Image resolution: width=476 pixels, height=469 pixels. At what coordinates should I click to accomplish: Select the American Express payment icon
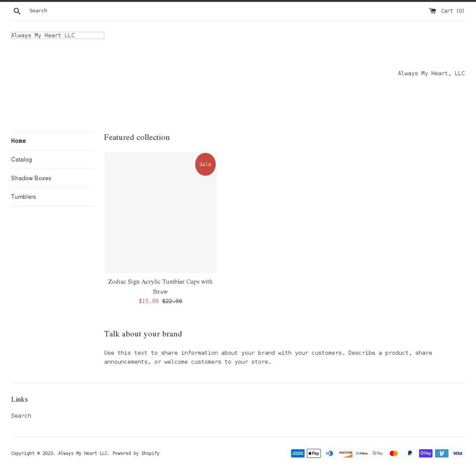297,453
